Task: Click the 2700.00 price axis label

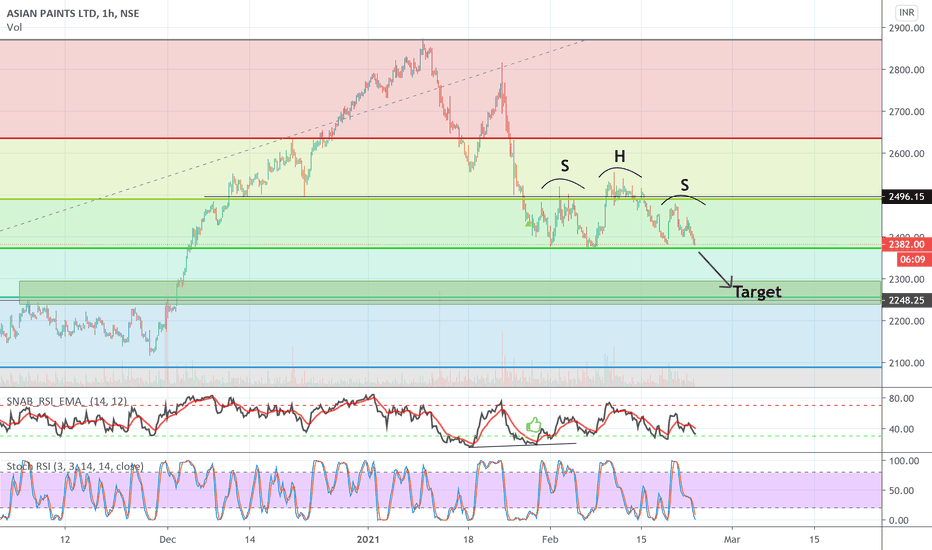Action: pos(906,112)
